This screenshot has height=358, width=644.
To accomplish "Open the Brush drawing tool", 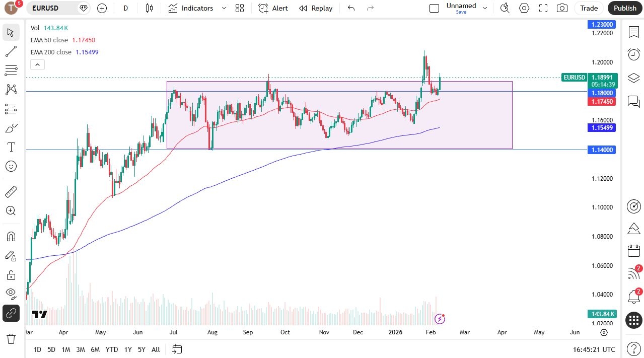I will [11, 128].
